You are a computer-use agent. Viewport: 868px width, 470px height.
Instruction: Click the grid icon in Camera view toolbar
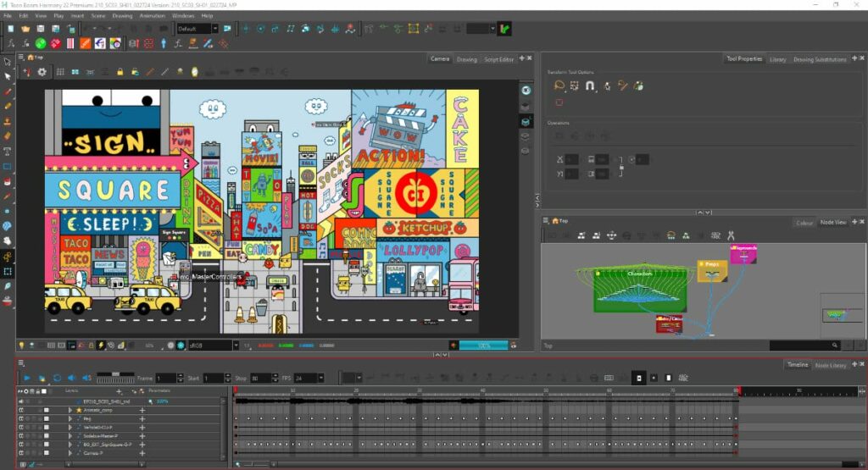tap(60, 72)
